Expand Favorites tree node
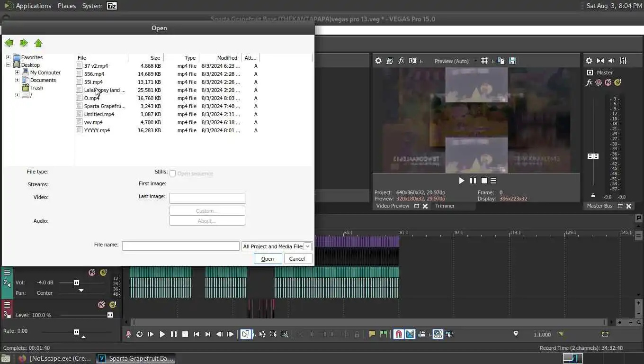 point(8,57)
